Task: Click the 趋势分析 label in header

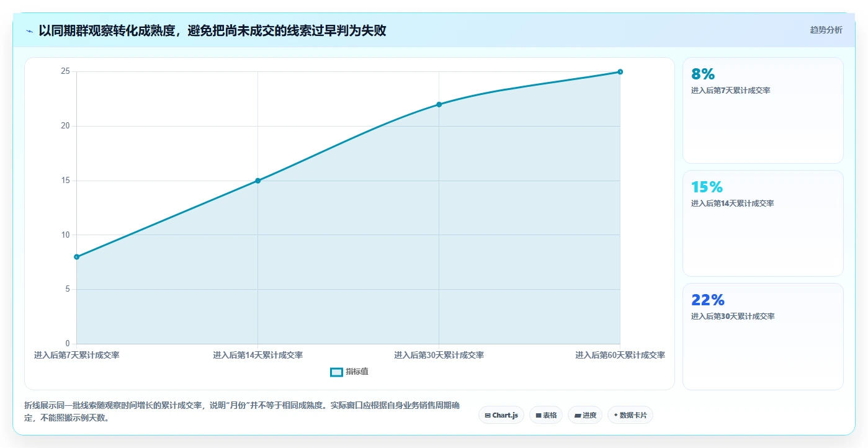Action: 826,30
